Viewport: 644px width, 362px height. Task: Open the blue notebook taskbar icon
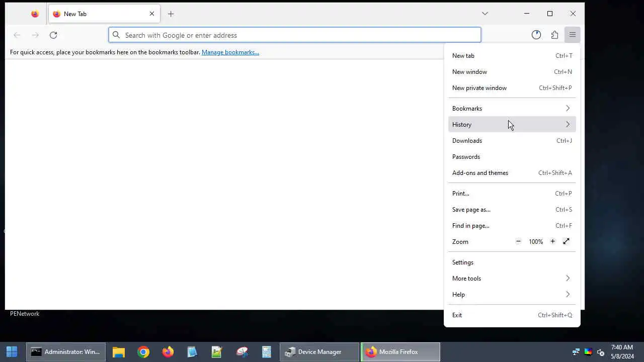193,352
